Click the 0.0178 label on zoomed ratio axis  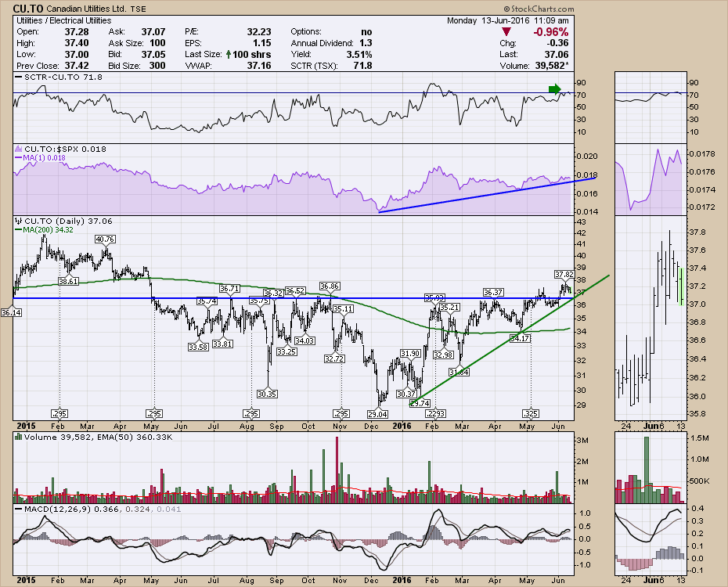pyautogui.click(x=701, y=154)
